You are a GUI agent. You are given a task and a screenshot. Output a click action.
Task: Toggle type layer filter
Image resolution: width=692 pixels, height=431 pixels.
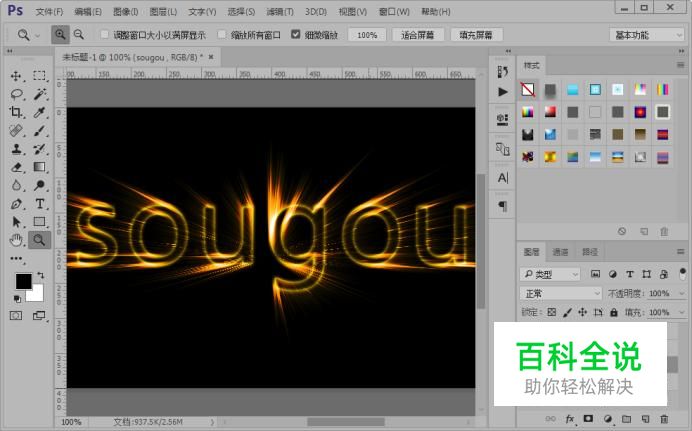click(630, 274)
